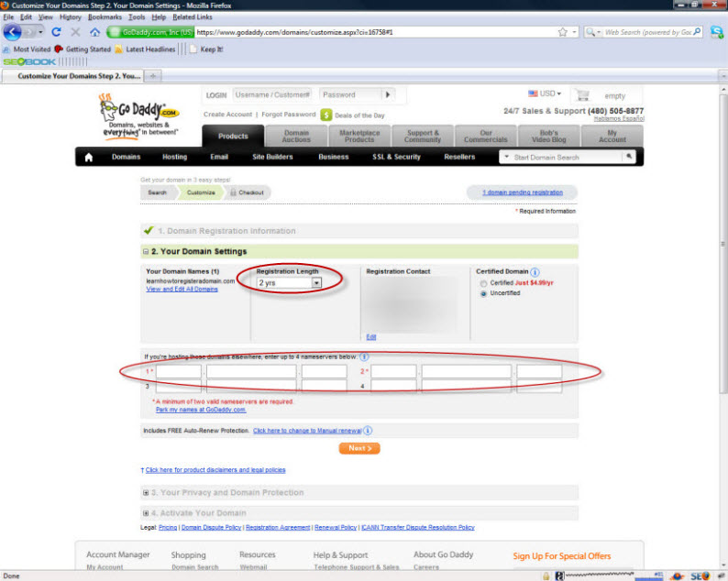Switch to My Account tab

612,136
